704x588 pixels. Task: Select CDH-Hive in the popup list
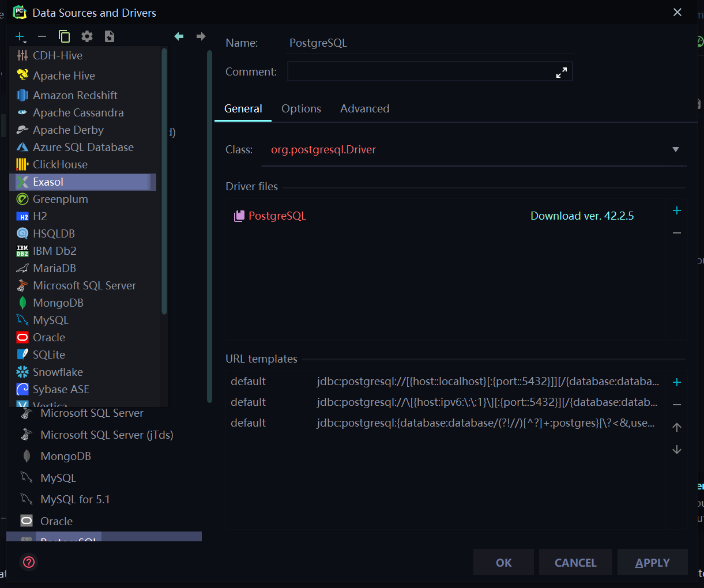coord(83,55)
